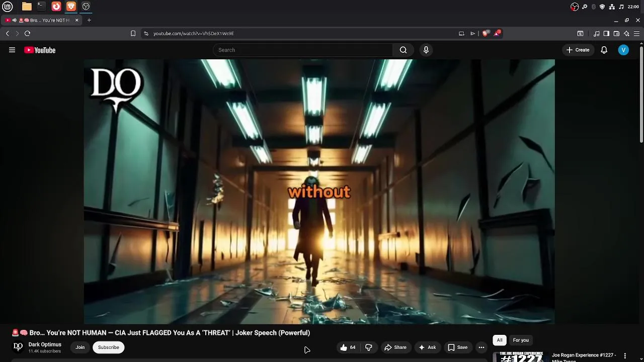Click install app icon in address bar
Screen dimensions: 644x362
pos(461,33)
